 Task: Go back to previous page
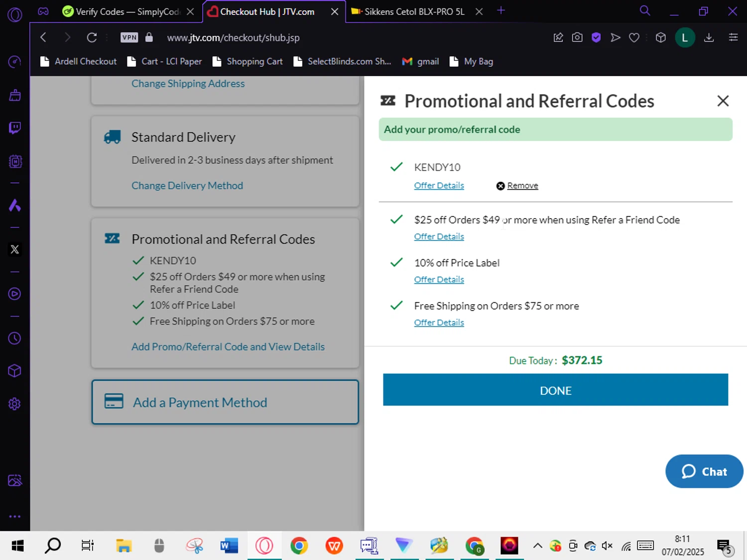tap(43, 37)
